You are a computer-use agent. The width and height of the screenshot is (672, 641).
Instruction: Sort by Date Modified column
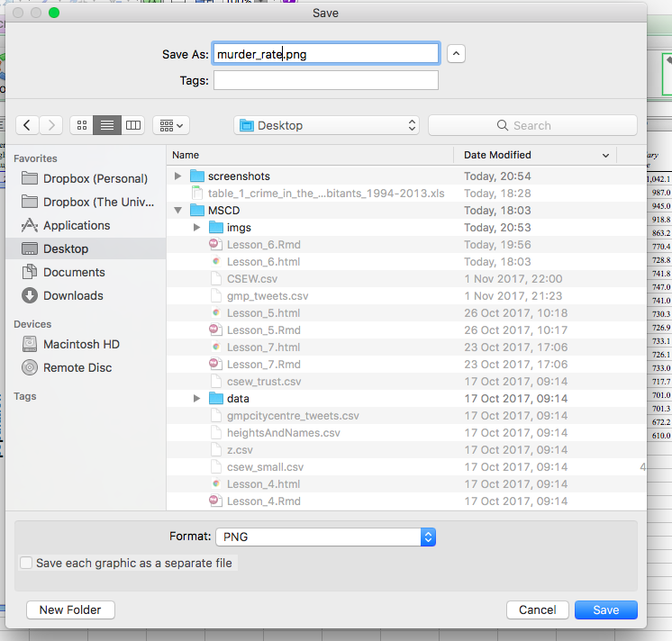533,155
